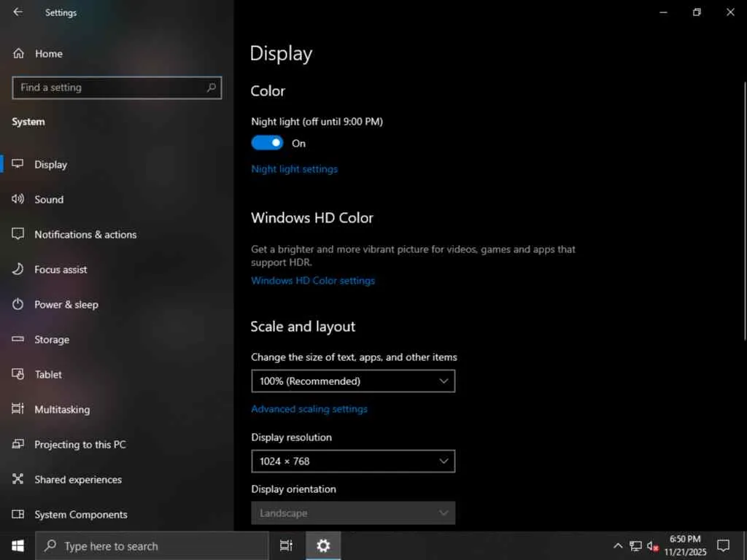Click the System section label

pyautogui.click(x=28, y=122)
